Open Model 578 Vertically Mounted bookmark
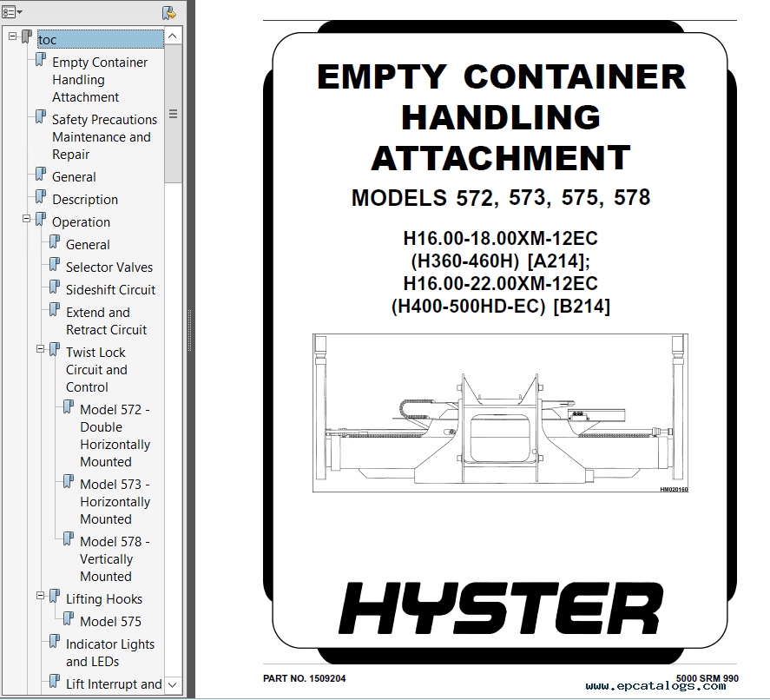This screenshot has height=700, width=770. pyautogui.click(x=115, y=558)
